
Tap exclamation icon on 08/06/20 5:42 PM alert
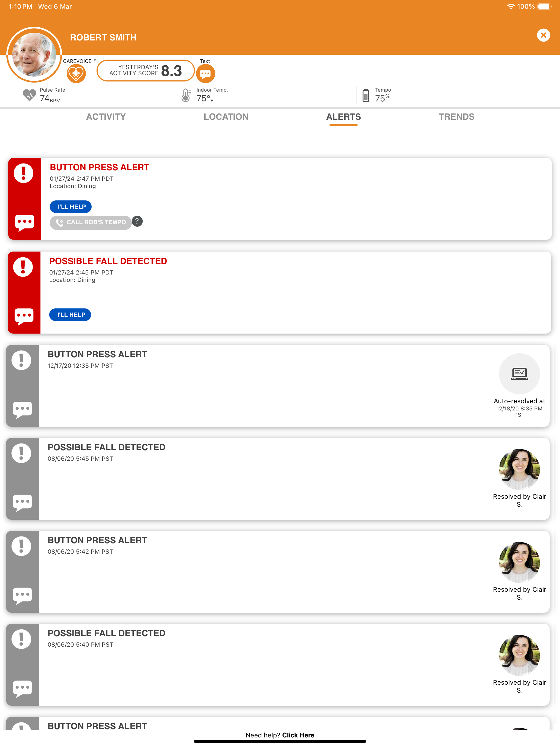pyautogui.click(x=21, y=546)
